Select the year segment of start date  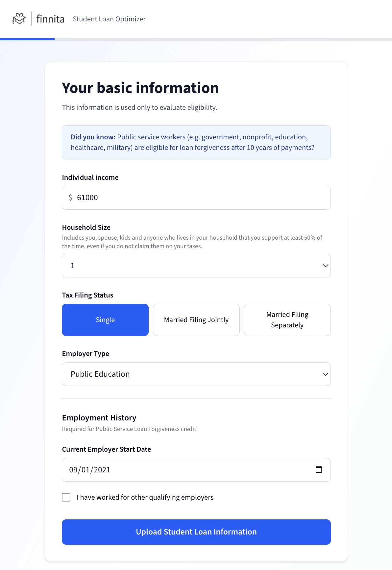pyautogui.click(x=102, y=470)
